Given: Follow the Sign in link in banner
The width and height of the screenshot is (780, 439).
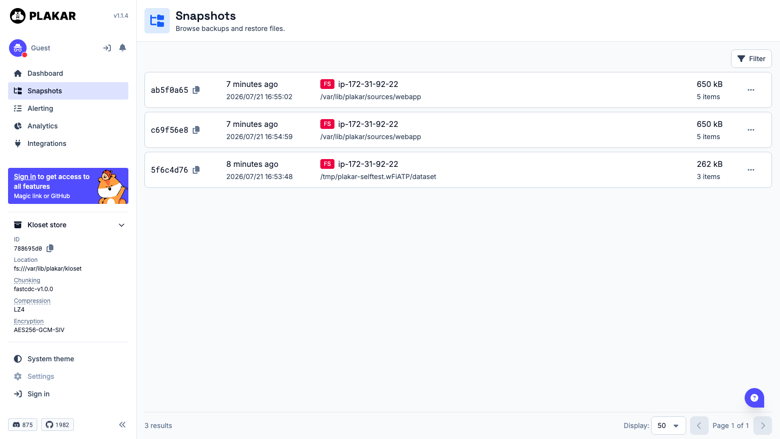Looking at the screenshot, I should (25, 176).
